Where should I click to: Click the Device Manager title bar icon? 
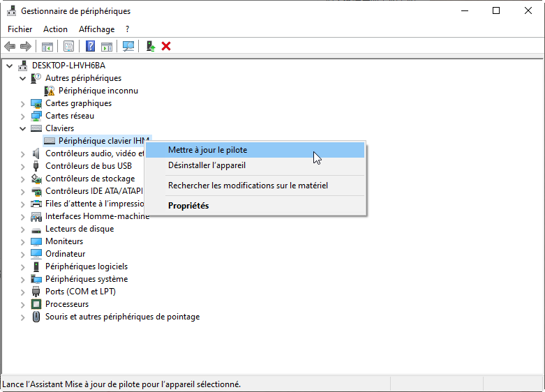pyautogui.click(x=11, y=10)
